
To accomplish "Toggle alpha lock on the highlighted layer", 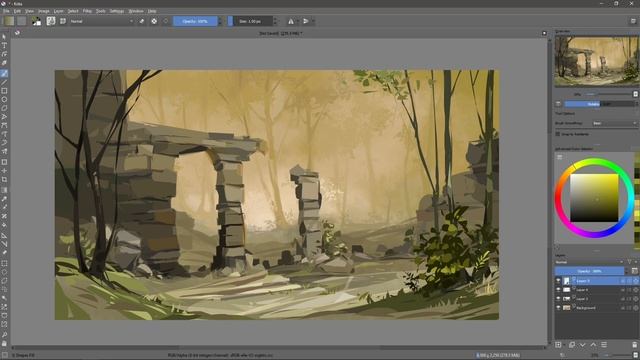I will coord(635,281).
